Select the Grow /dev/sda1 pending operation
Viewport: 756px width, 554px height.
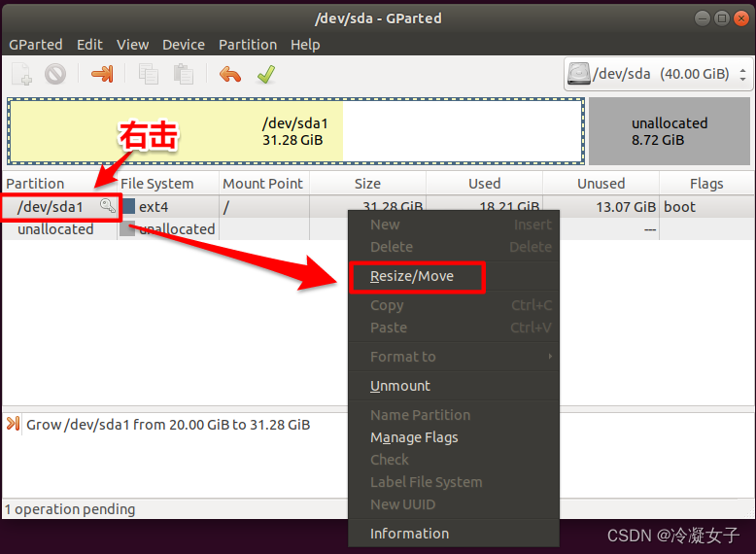point(168,425)
